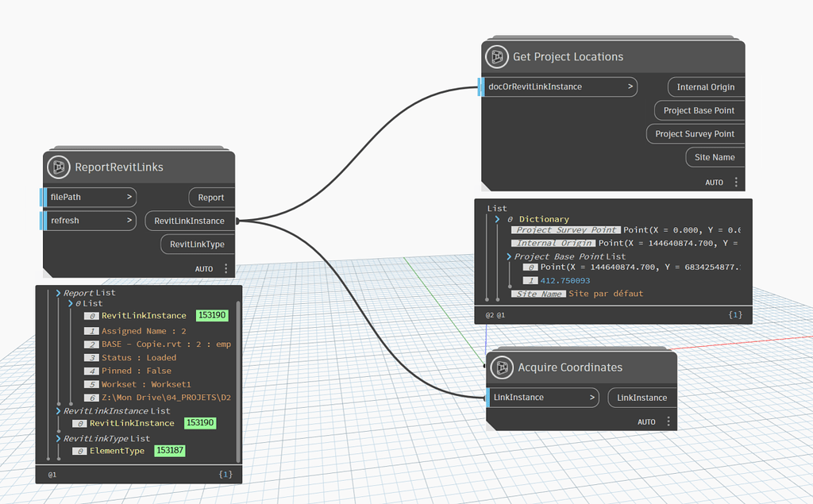Screen dimensions: 813x504
Task: Open the ReportRevitLinks three-dot options menu
Action: coord(226,269)
